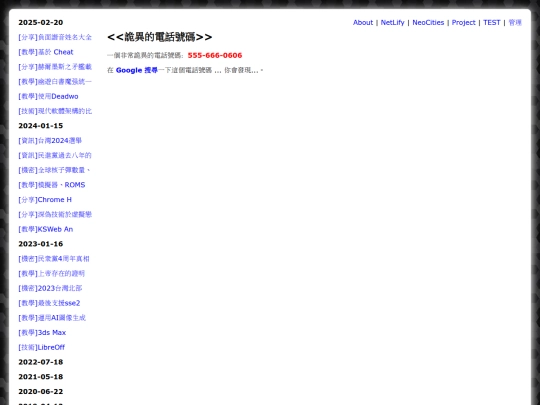540x405 pixels.
Task: Open the [機密] 2023台灣北部 article
Action: 50,288
